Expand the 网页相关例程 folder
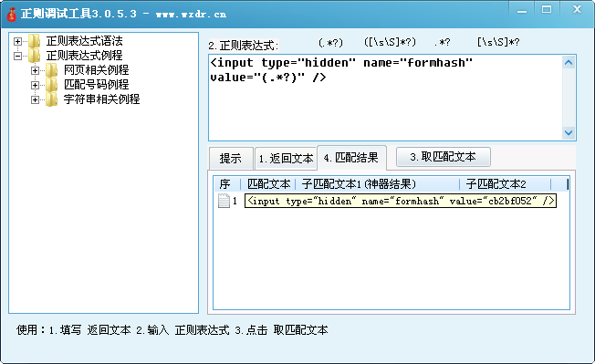 pos(35,70)
